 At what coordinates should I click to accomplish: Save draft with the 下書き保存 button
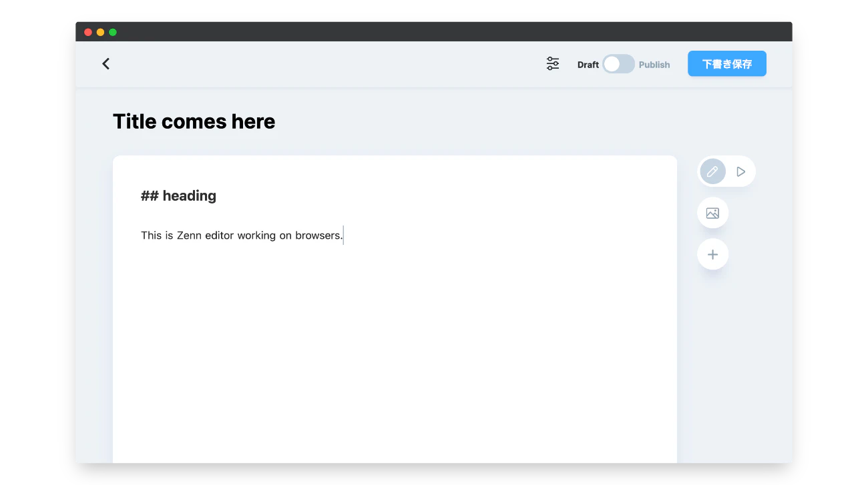click(727, 64)
